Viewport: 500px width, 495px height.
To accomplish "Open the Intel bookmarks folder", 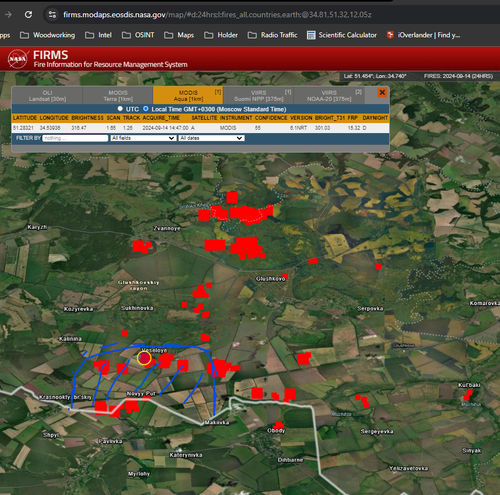I will [x=98, y=35].
